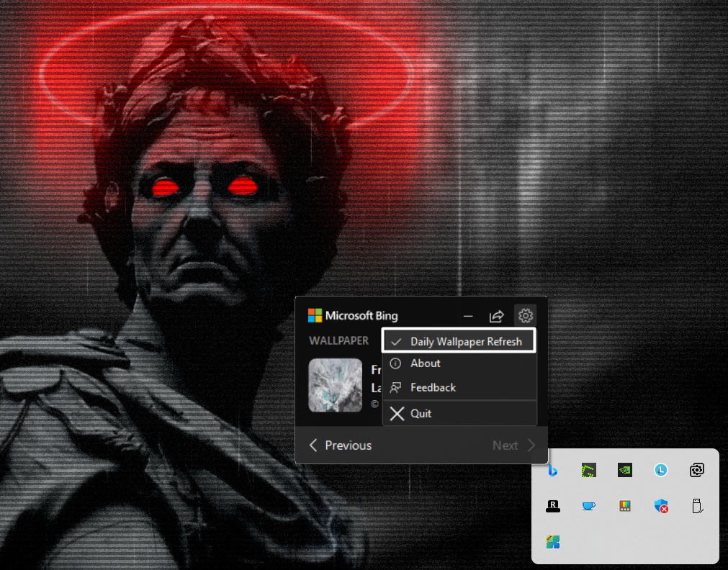Toggle Daily Wallpaper Refresh option
The height and width of the screenshot is (570, 728).
pyautogui.click(x=459, y=341)
